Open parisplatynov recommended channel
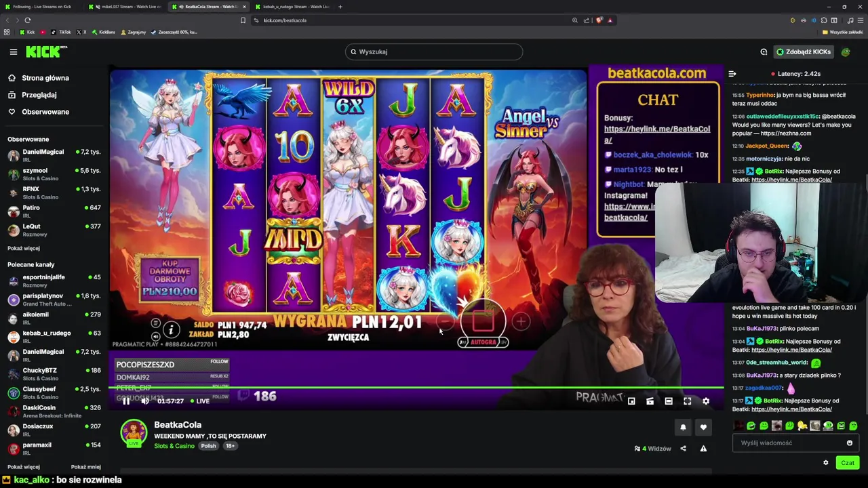868x488 pixels. click(54, 299)
